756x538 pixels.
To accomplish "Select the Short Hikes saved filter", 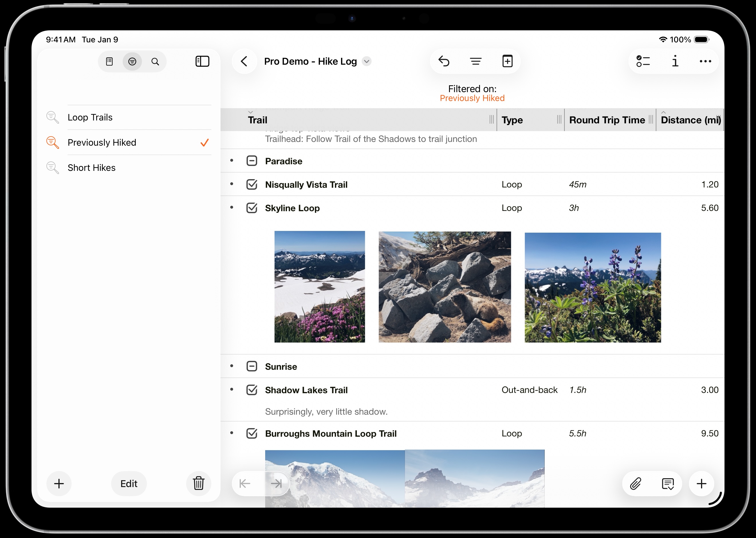I will click(x=91, y=168).
